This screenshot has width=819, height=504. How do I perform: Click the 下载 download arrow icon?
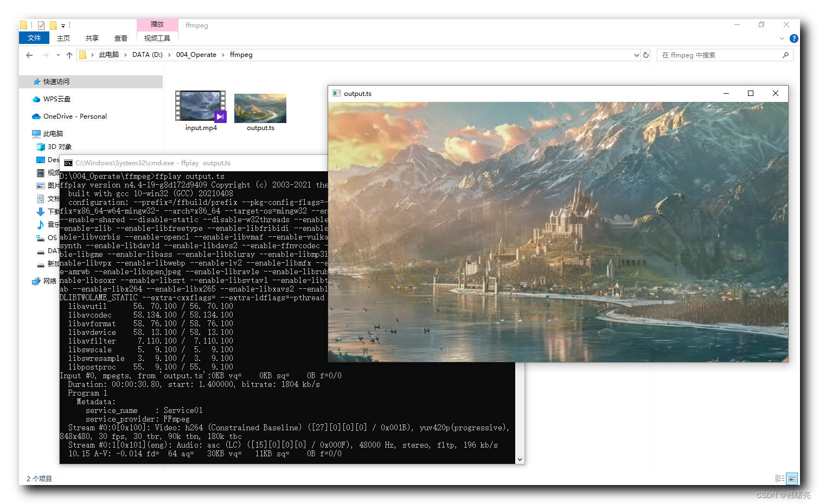coord(40,212)
